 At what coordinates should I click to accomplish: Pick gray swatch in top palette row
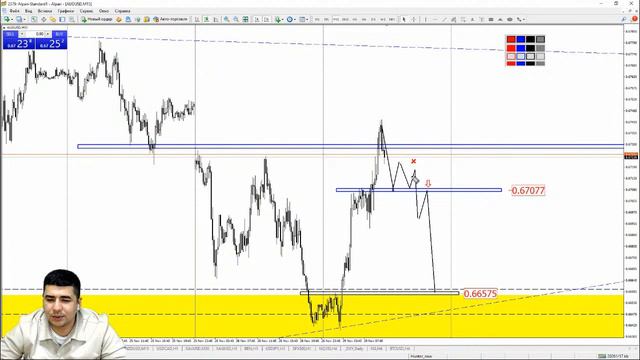pyautogui.click(x=540, y=39)
